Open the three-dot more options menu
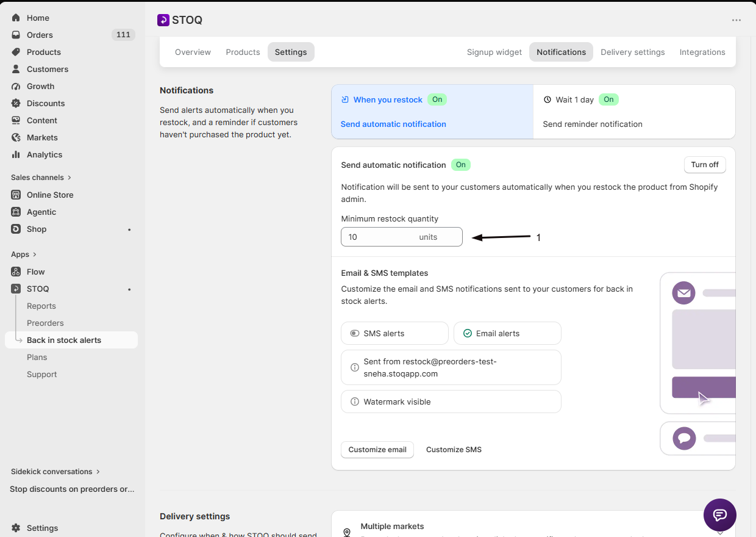The height and width of the screenshot is (537, 756). 736,20
